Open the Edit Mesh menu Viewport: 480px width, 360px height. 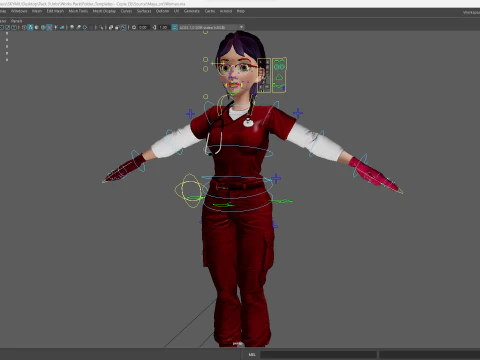(x=55, y=11)
